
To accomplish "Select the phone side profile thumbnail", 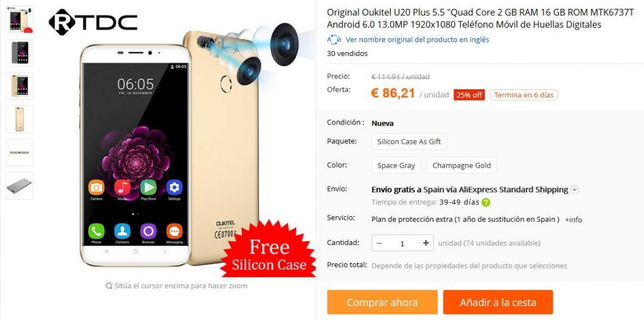I will 19,152.
